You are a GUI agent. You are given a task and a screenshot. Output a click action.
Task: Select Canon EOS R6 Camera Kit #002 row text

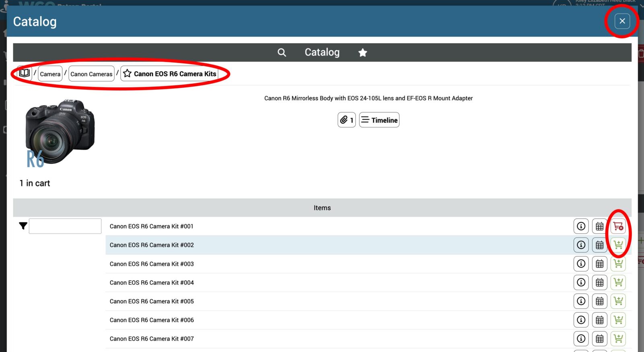click(x=152, y=245)
